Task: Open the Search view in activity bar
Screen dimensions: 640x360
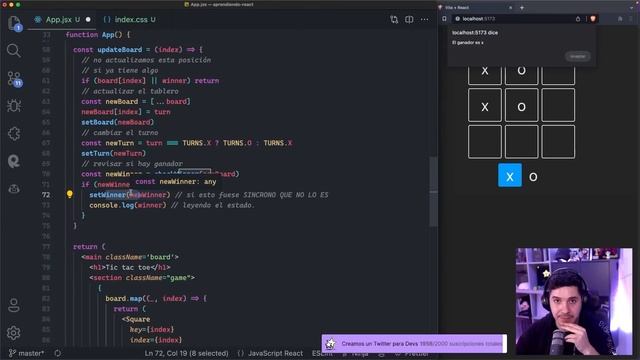Action: [x=13, y=51]
